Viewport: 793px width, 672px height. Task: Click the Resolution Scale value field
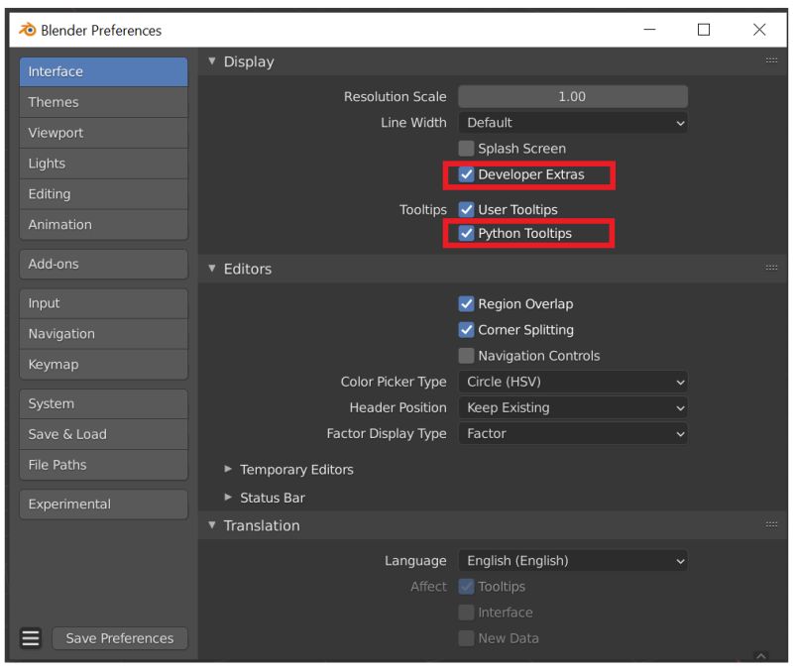(x=573, y=96)
